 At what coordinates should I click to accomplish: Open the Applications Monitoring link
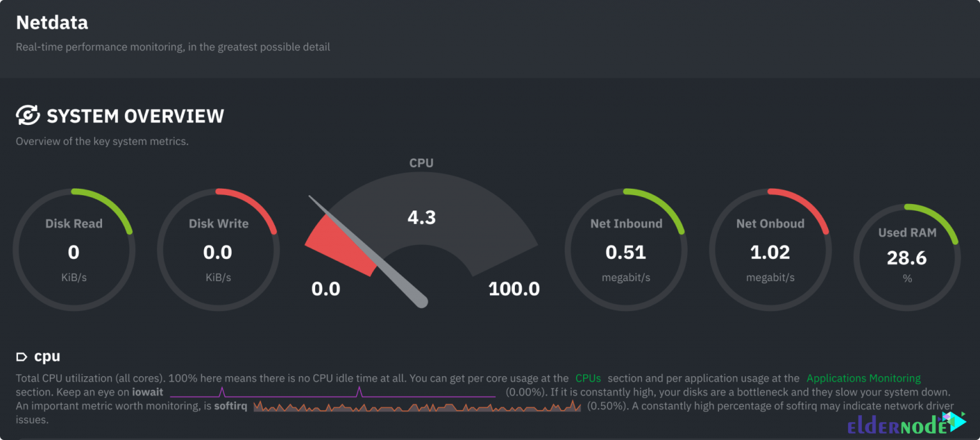point(864,378)
